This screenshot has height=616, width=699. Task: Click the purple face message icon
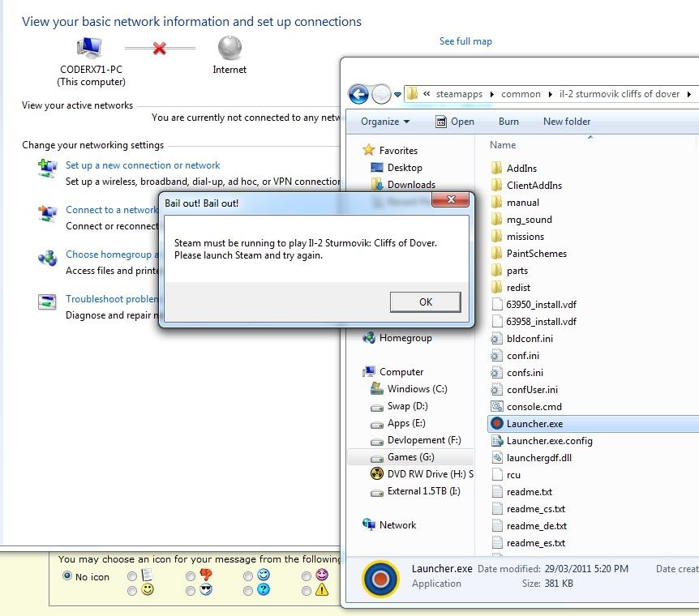click(322, 575)
